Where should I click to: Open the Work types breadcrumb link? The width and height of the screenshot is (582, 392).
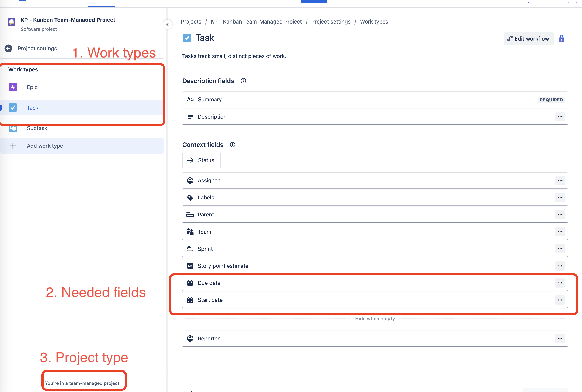[374, 22]
